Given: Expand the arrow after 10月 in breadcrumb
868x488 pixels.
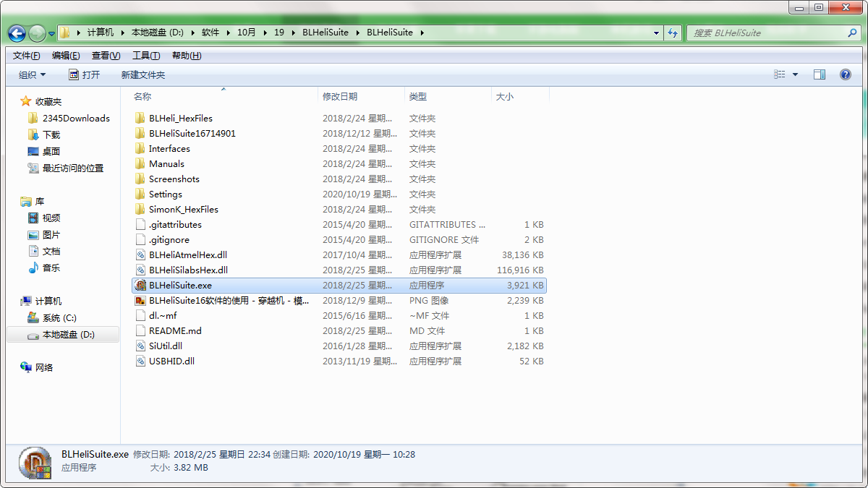Looking at the screenshot, I should (264, 33).
